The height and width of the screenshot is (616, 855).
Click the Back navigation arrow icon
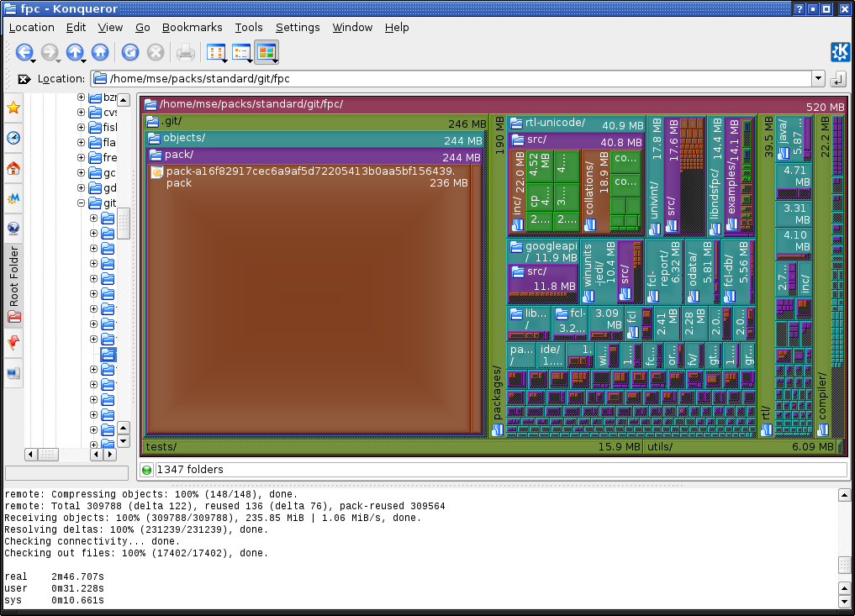point(23,53)
